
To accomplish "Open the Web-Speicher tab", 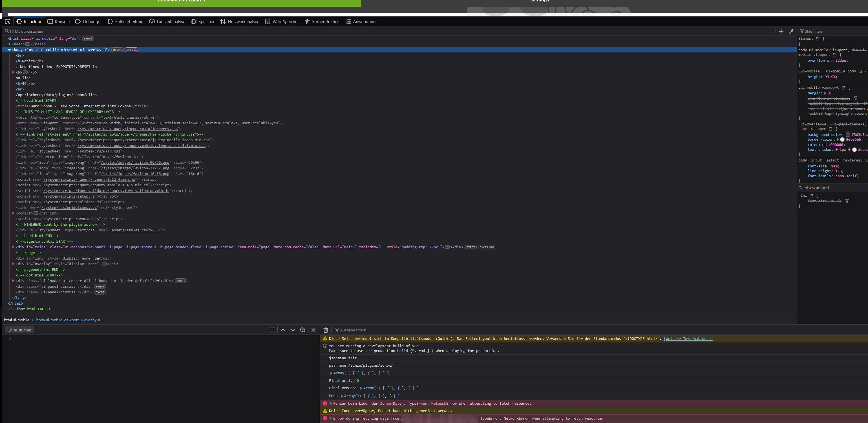I will point(282,21).
